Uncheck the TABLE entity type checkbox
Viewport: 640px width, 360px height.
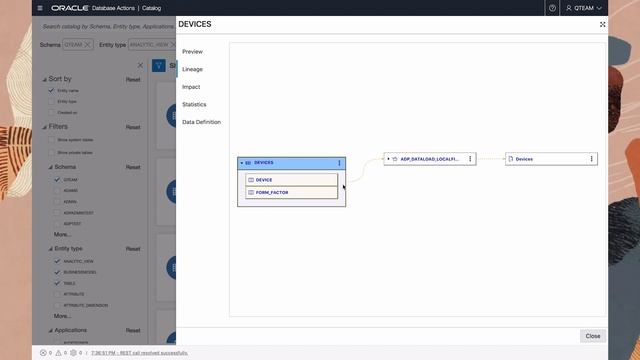point(57,283)
